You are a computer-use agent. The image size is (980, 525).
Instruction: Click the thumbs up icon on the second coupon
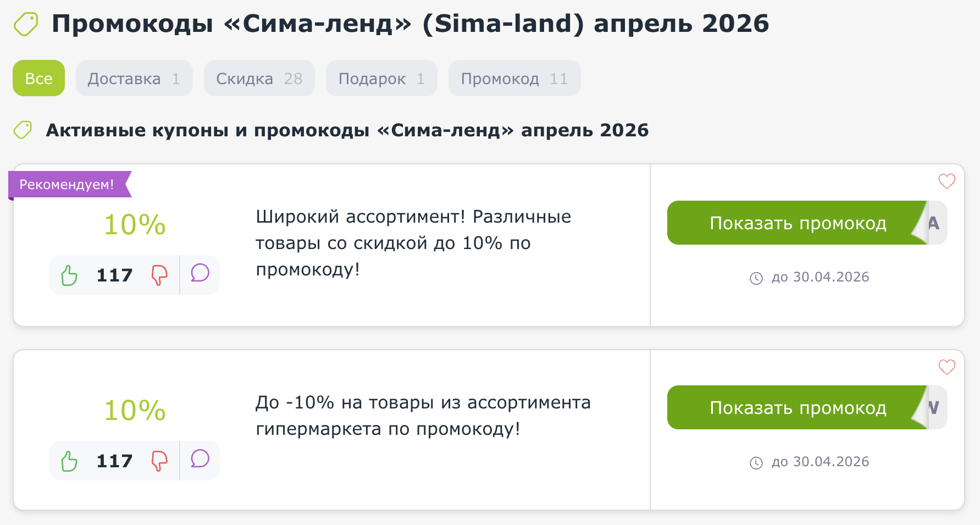pos(69,460)
